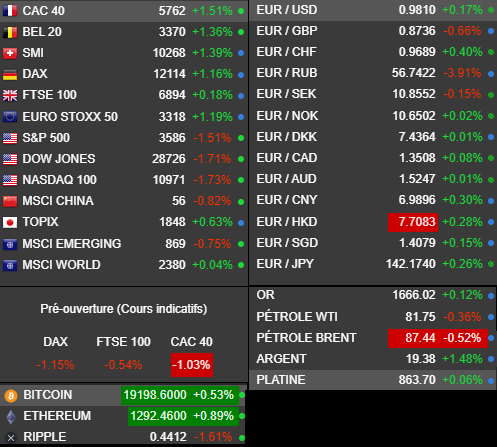Select the ARGENT change +1.48%
This screenshot has width=497, height=447.
point(462,359)
